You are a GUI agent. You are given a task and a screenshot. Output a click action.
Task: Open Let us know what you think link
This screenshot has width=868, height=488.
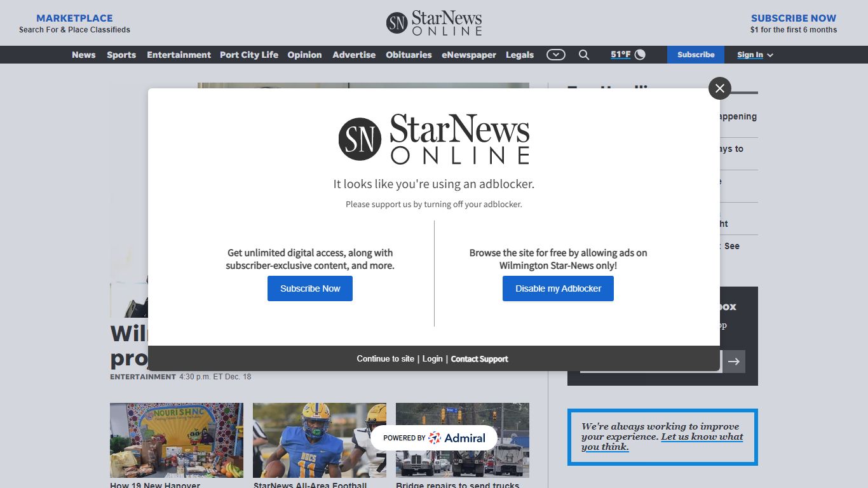662,442
